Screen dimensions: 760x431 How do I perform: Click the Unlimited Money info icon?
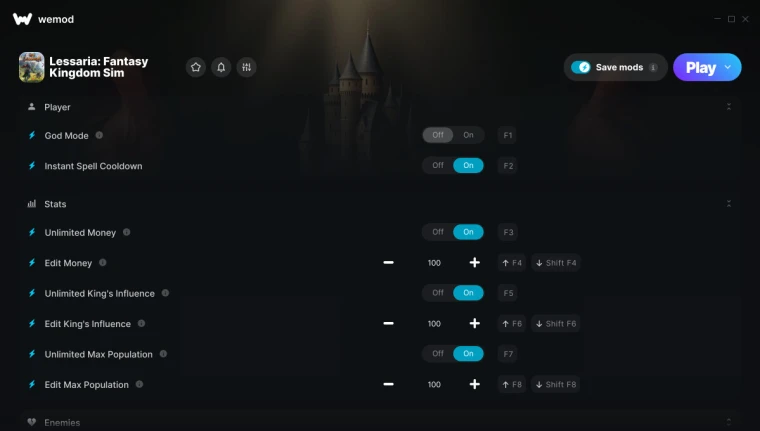(x=127, y=232)
